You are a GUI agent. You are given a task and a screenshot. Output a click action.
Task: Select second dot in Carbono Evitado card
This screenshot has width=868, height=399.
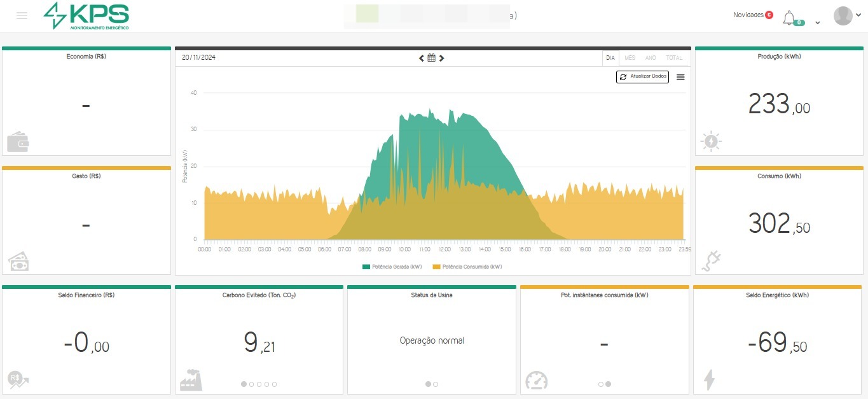click(252, 384)
